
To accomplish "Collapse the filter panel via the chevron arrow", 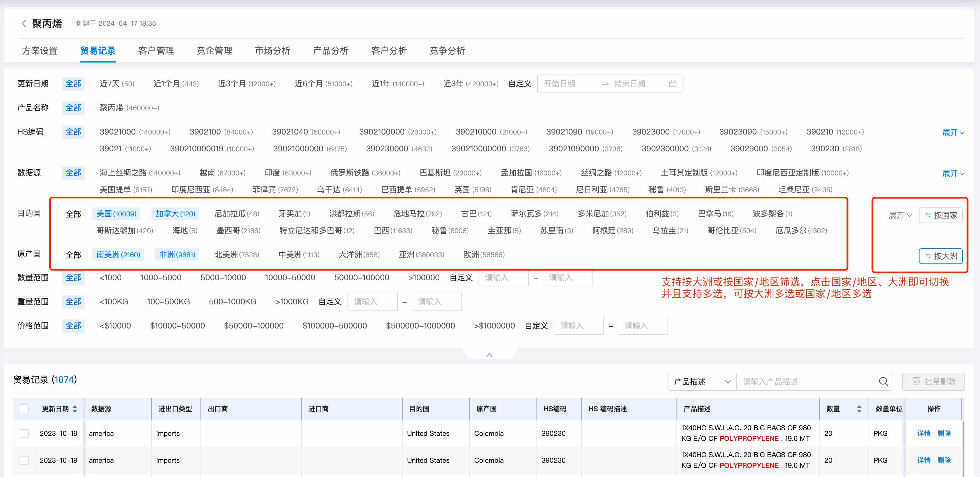I will pos(490,355).
